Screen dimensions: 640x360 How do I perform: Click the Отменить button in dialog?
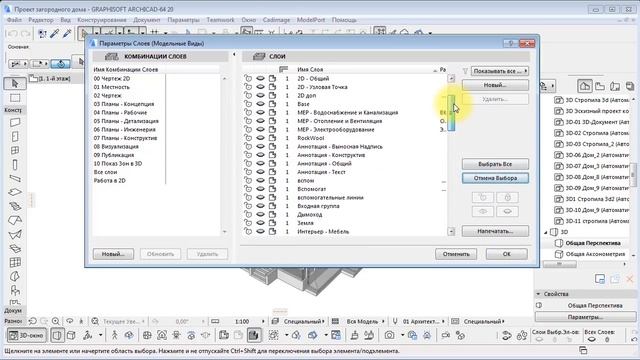click(456, 254)
